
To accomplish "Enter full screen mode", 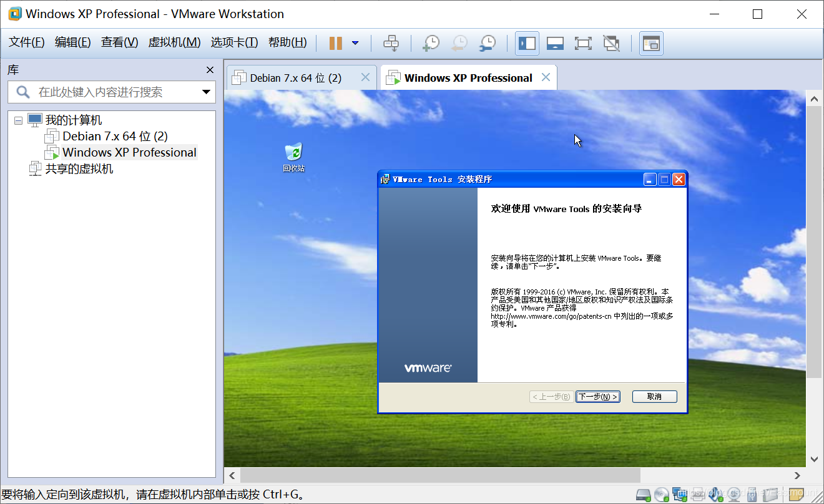I will pyautogui.click(x=583, y=43).
